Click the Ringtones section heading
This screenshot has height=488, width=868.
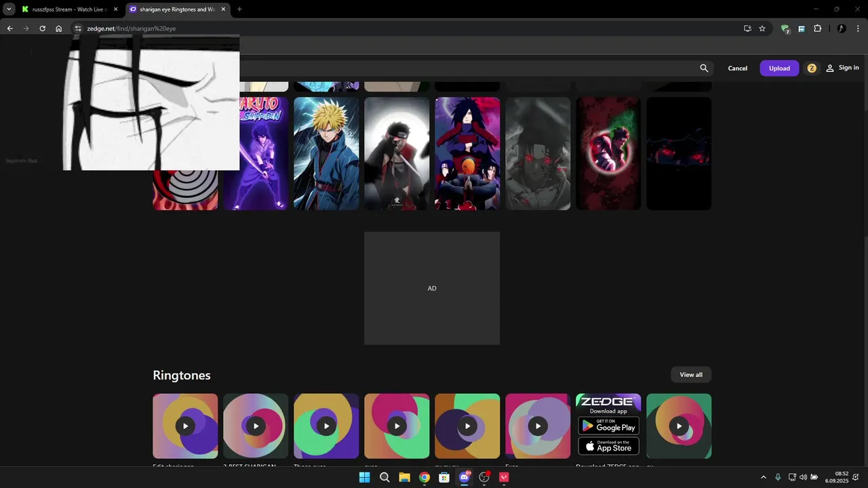click(182, 375)
